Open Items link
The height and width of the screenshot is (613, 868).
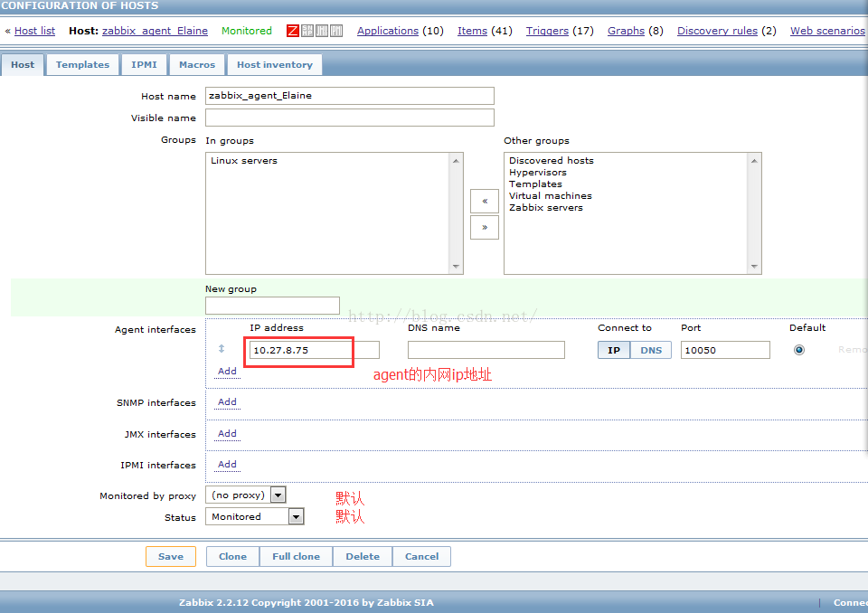(x=472, y=31)
